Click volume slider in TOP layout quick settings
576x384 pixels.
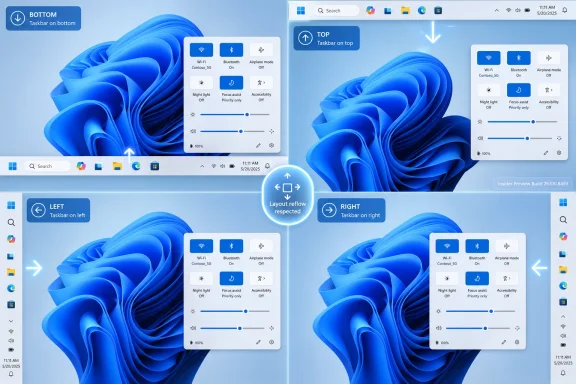[519, 139]
